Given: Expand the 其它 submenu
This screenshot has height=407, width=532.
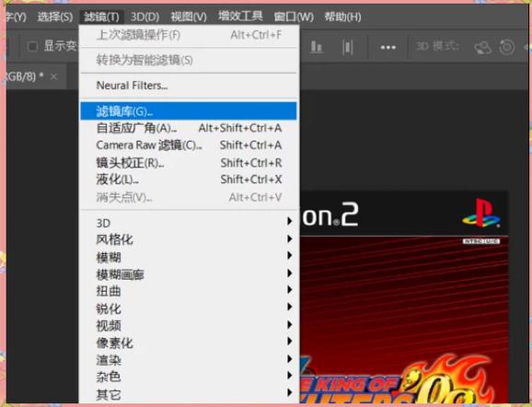Looking at the screenshot, I should coord(189,394).
